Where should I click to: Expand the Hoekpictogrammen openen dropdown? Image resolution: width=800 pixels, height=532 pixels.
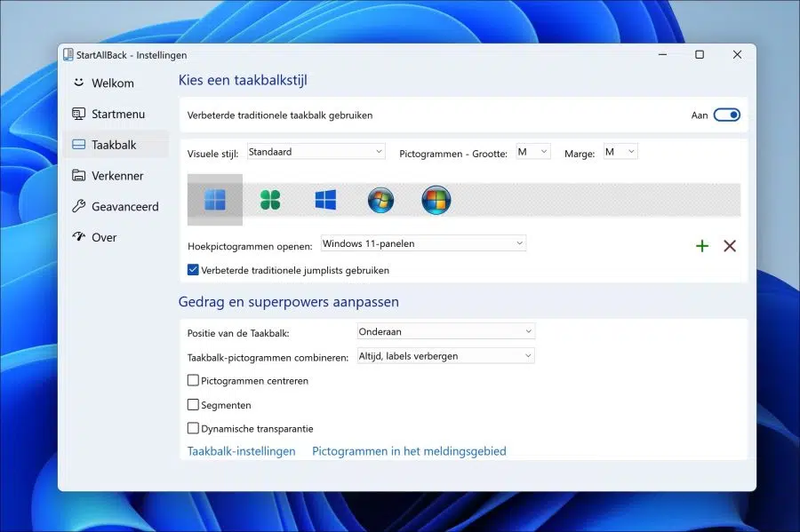pos(423,243)
